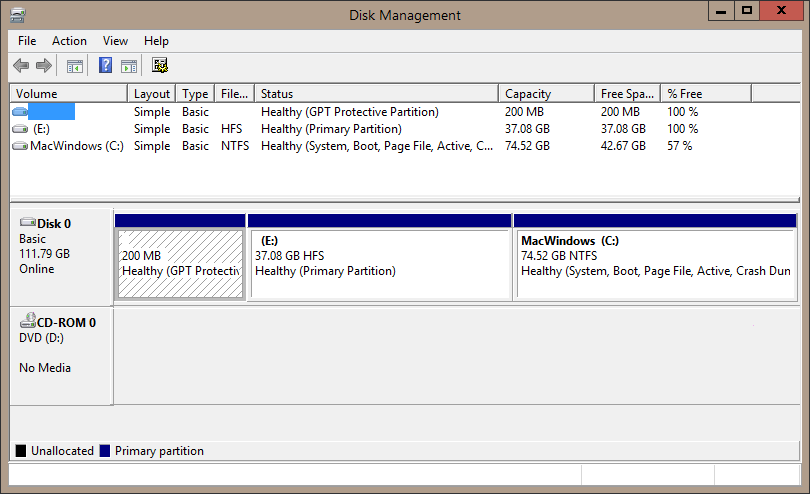Viewport: 810px width, 494px height.
Task: Select the MacWindows (C:) NTFS partition block
Action: point(654,263)
